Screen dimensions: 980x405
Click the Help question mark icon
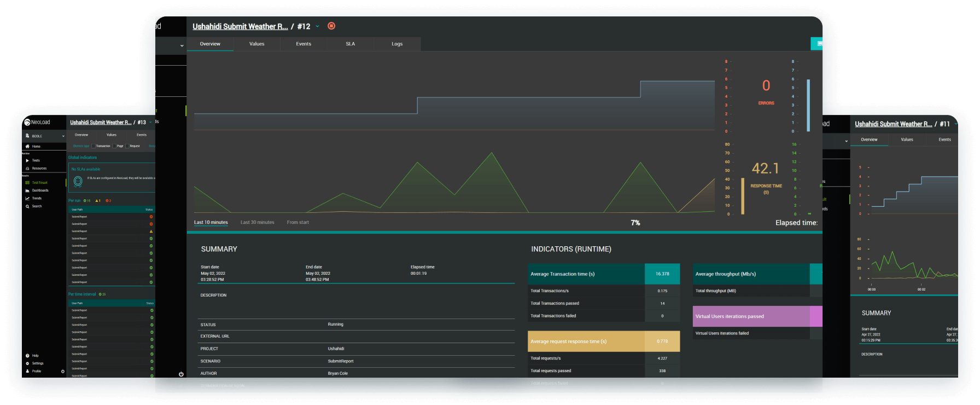[x=27, y=356]
